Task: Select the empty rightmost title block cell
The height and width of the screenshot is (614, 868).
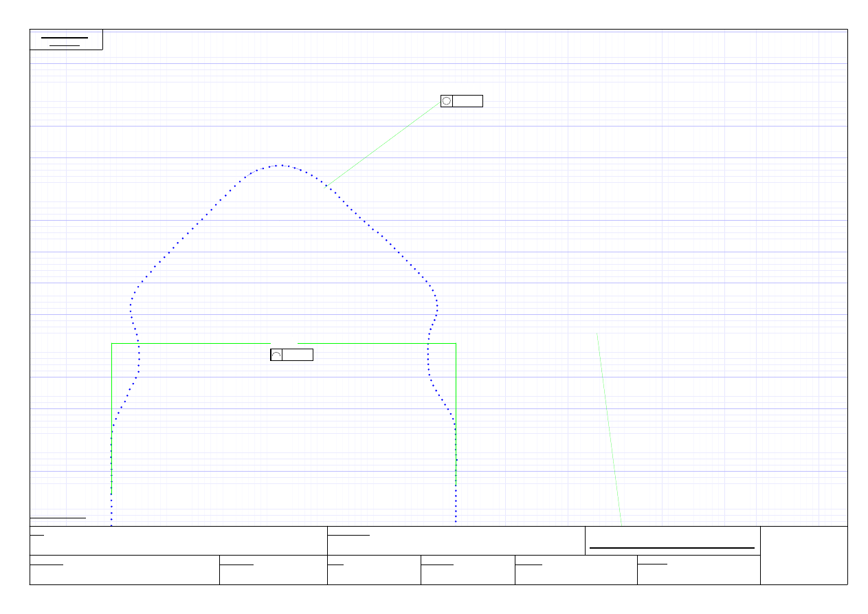Action: tap(803, 556)
